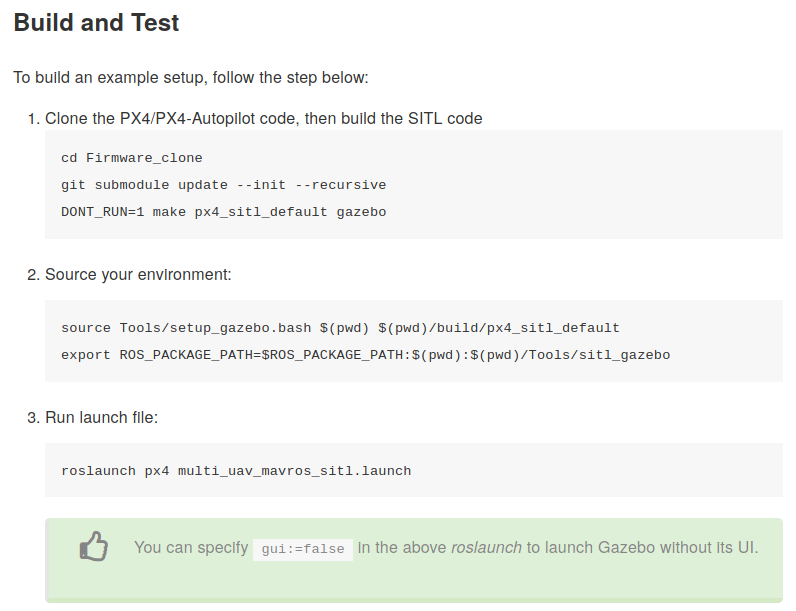Click the "Build and Test" heading
This screenshot has width=796, height=611.
pos(96,23)
